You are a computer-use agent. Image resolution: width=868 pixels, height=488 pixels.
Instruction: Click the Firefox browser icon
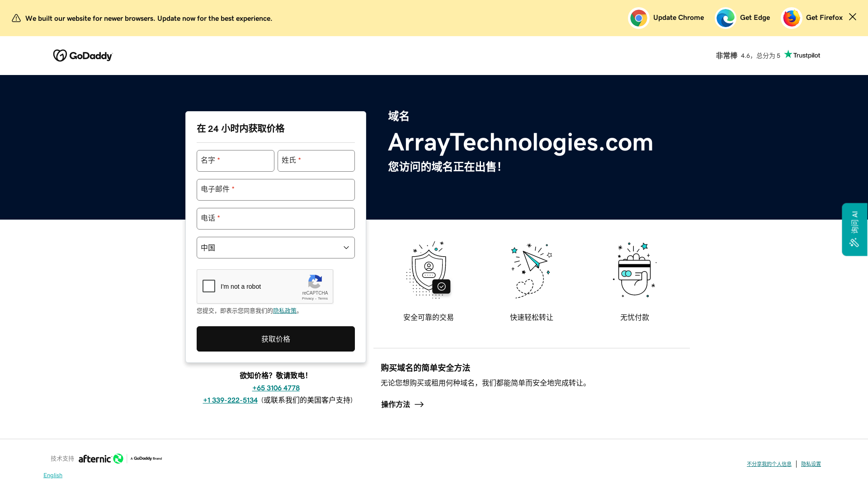791,18
